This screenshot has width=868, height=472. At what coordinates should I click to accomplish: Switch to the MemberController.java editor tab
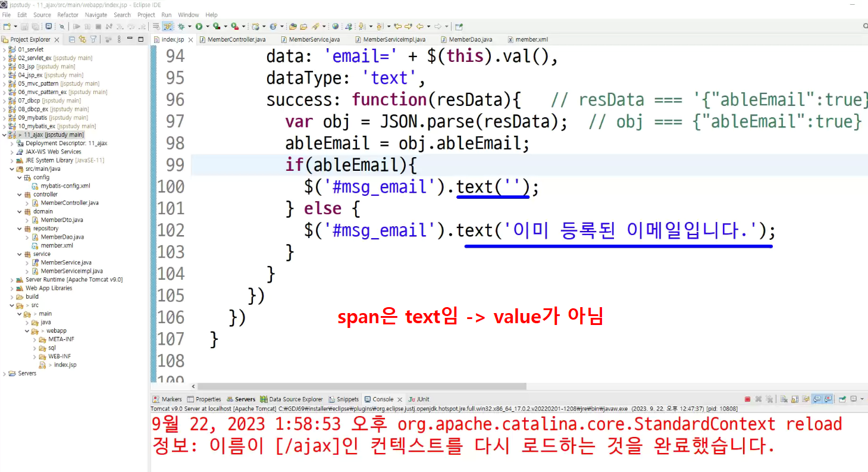[232, 39]
